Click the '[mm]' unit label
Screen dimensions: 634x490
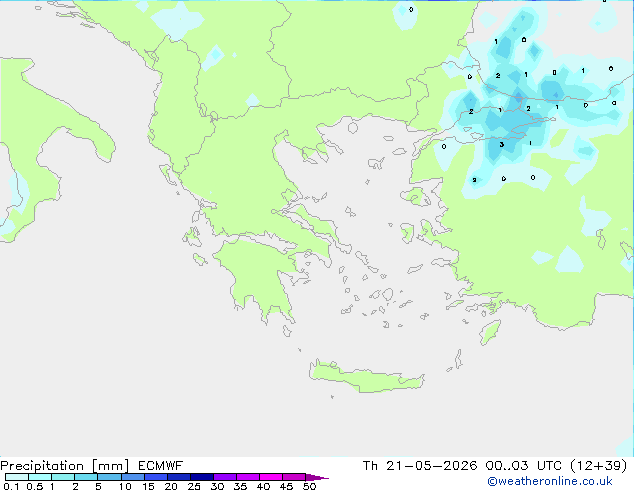(110, 466)
